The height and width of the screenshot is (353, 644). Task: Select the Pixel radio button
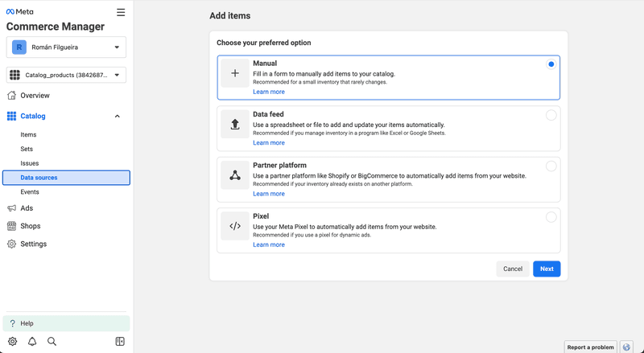pyautogui.click(x=551, y=217)
